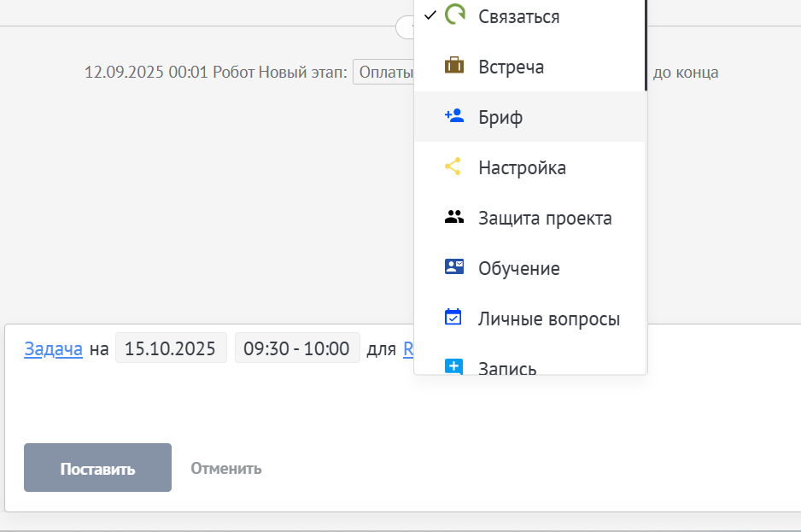Choose the Встреча task type label
The width and height of the screenshot is (801, 532).
click(x=512, y=67)
